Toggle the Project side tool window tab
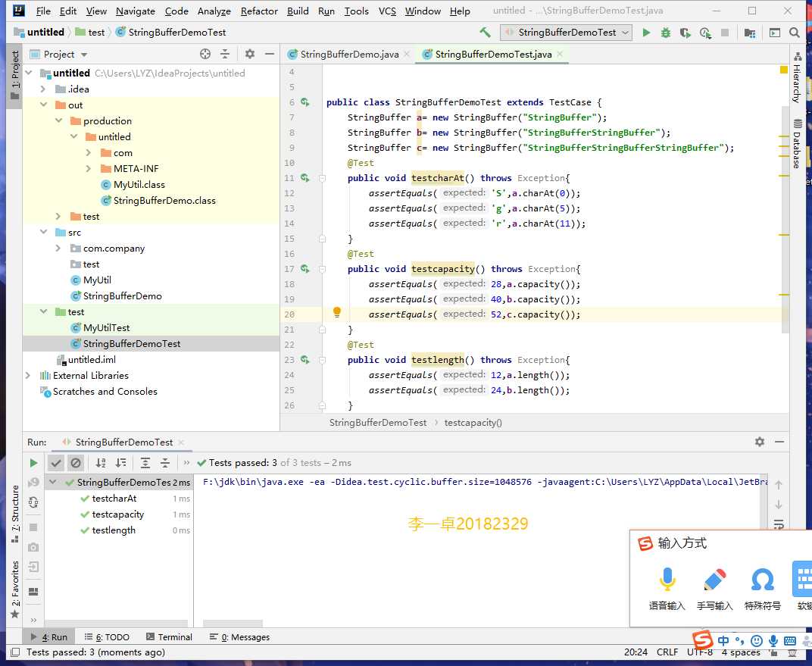The image size is (812, 666). point(14,76)
